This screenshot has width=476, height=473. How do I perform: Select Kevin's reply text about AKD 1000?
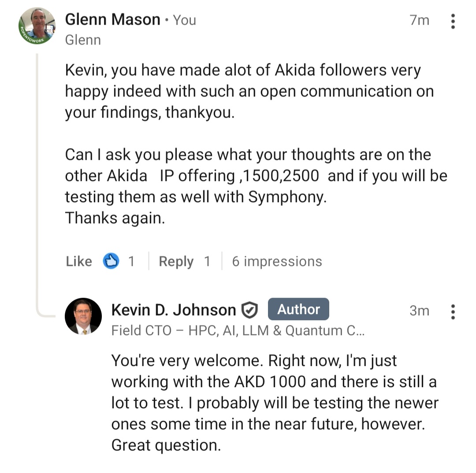coord(274,403)
